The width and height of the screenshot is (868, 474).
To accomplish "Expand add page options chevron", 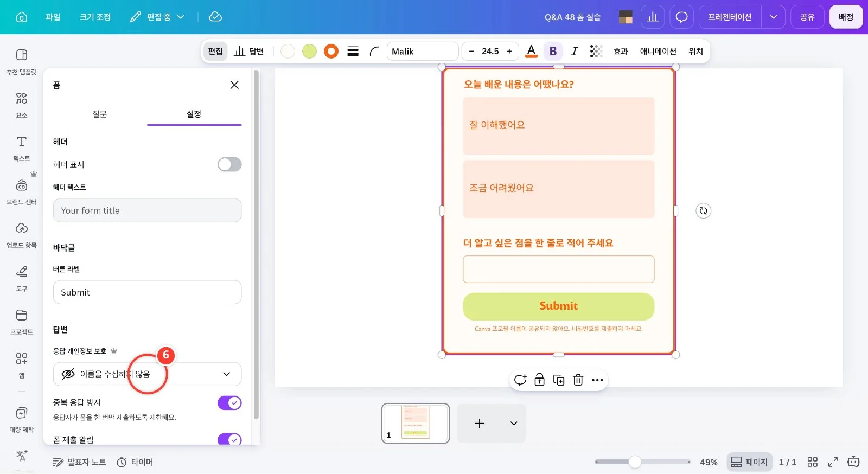I will click(513, 424).
